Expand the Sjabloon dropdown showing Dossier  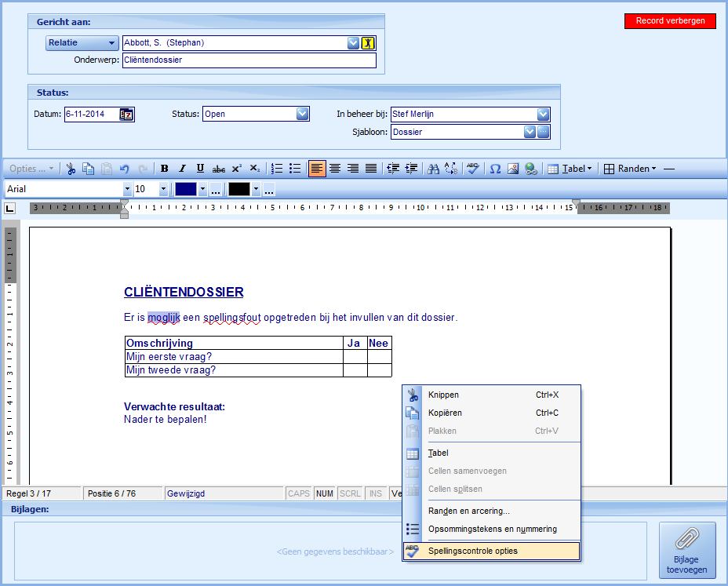530,132
